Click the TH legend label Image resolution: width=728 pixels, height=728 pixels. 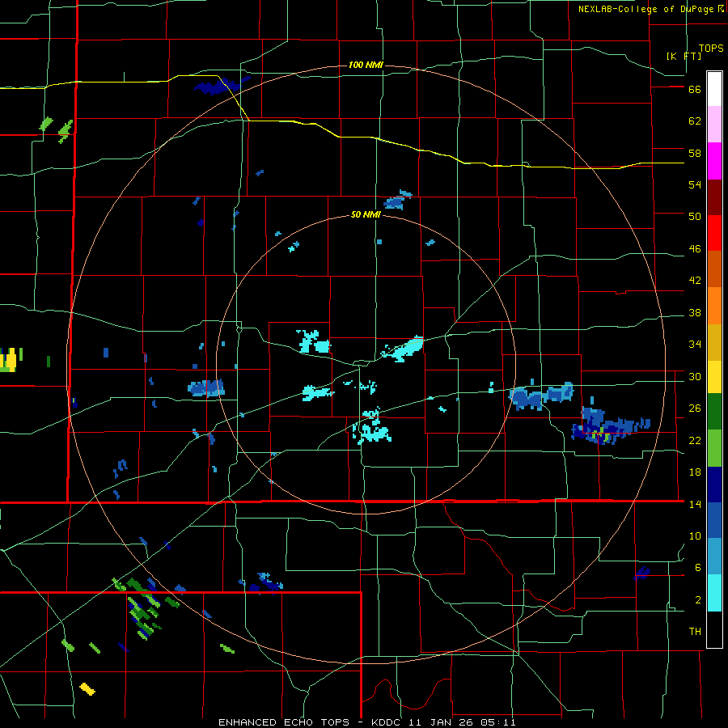pos(695,632)
